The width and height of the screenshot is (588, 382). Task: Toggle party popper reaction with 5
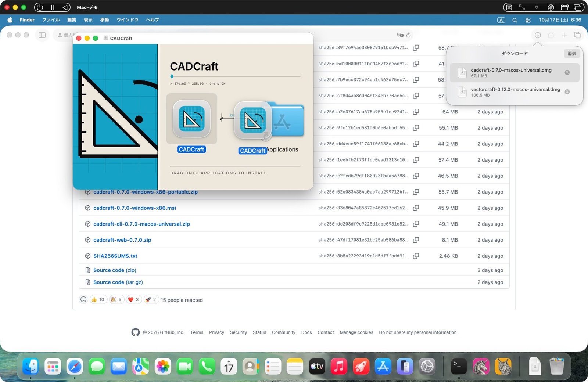[116, 299]
